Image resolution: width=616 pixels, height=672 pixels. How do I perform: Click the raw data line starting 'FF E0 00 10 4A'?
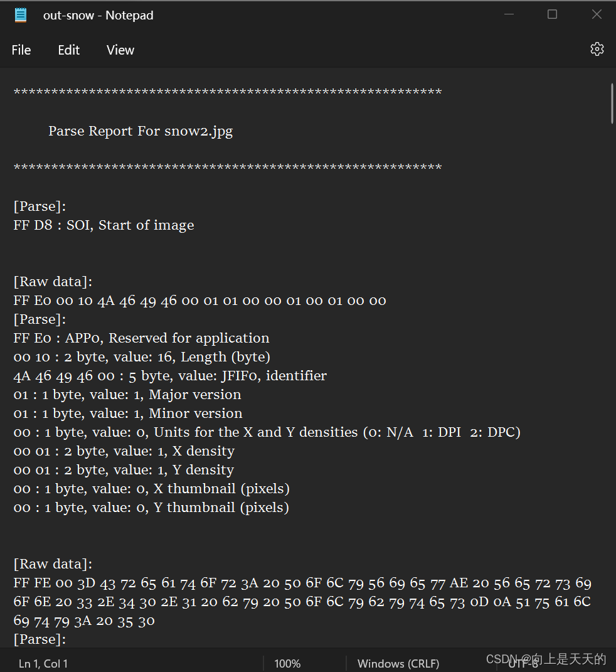pos(199,301)
